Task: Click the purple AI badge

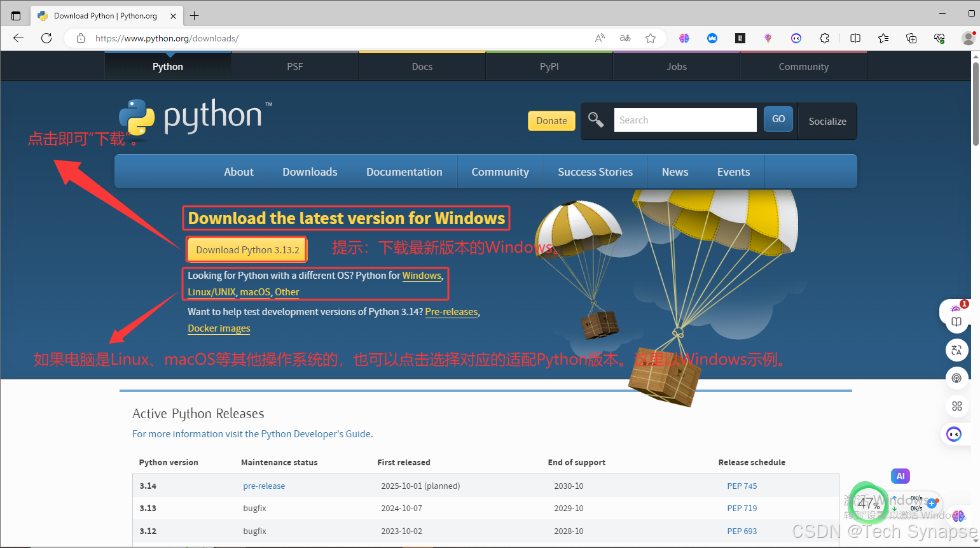Action: tap(901, 476)
